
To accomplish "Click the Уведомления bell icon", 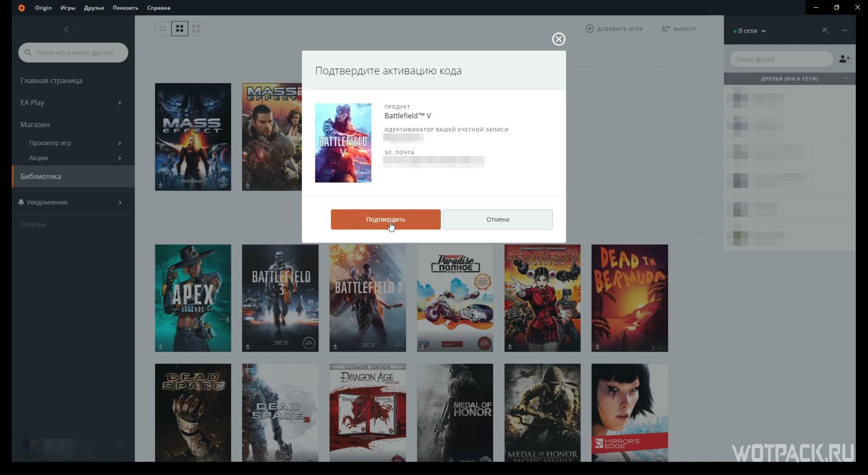I will click(21, 202).
